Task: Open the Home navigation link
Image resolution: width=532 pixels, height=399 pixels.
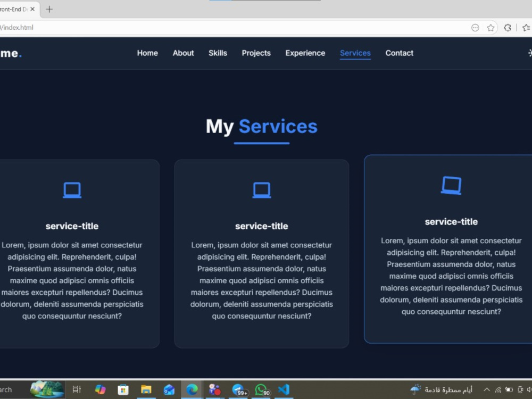Action: coord(147,53)
